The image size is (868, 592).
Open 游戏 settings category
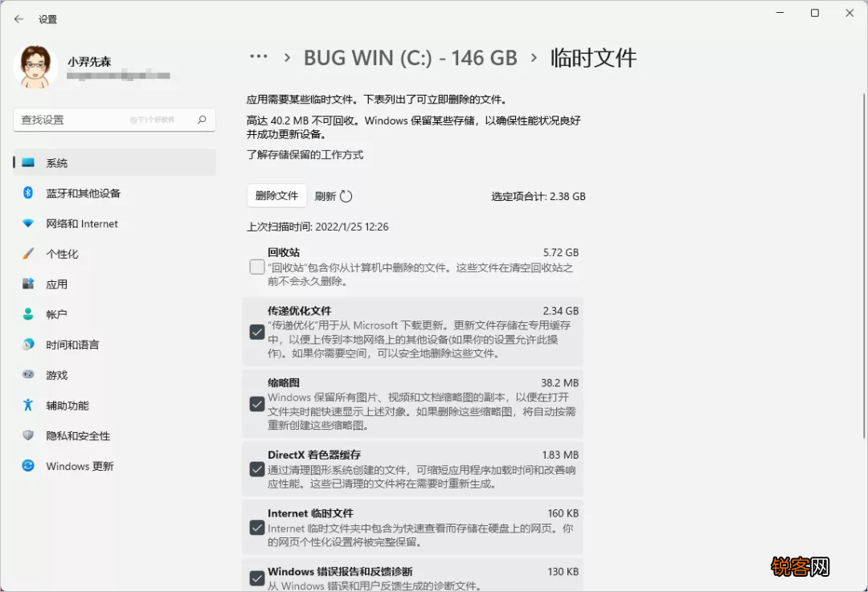[x=115, y=375]
